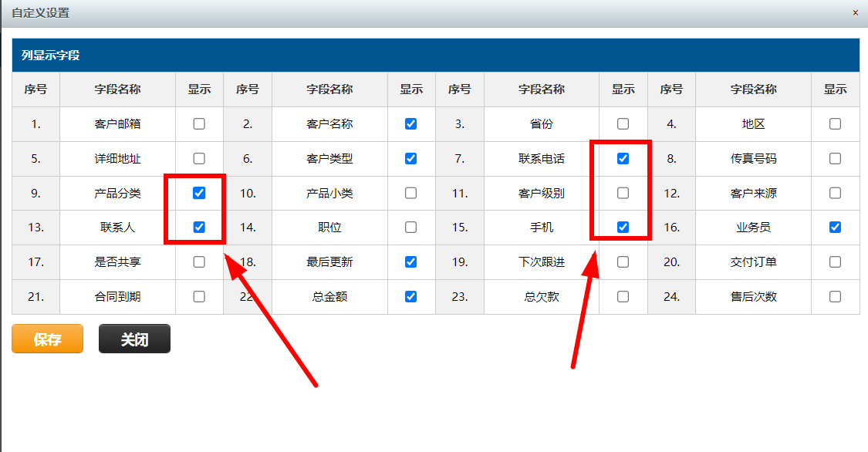868x452 pixels.
Task: Select the 传真号码 field name cell
Action: pyautogui.click(x=753, y=159)
